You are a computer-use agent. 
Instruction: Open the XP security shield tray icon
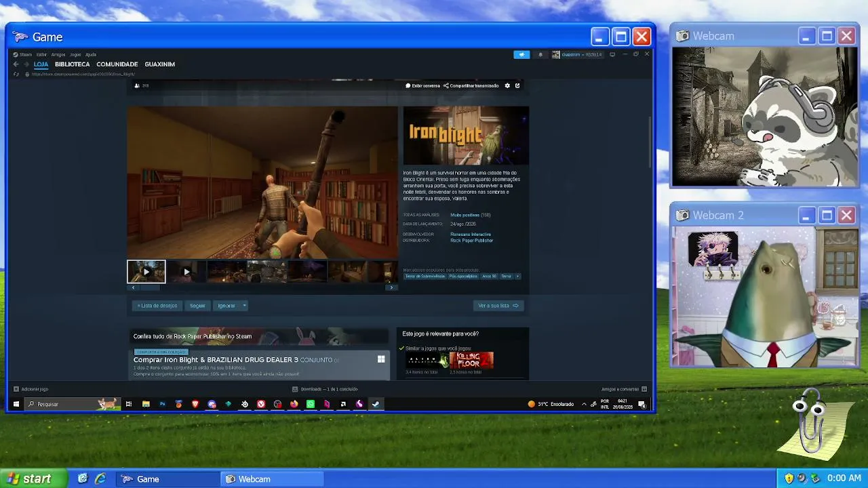coord(789,479)
